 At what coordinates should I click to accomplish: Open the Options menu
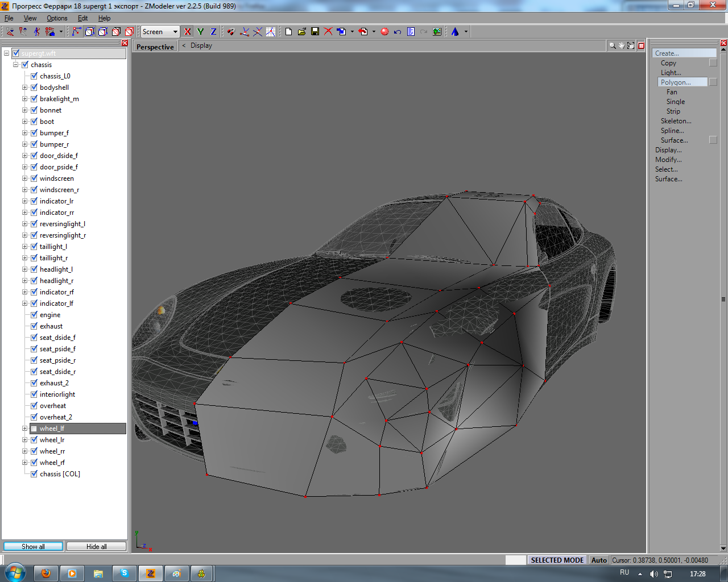(x=57, y=18)
